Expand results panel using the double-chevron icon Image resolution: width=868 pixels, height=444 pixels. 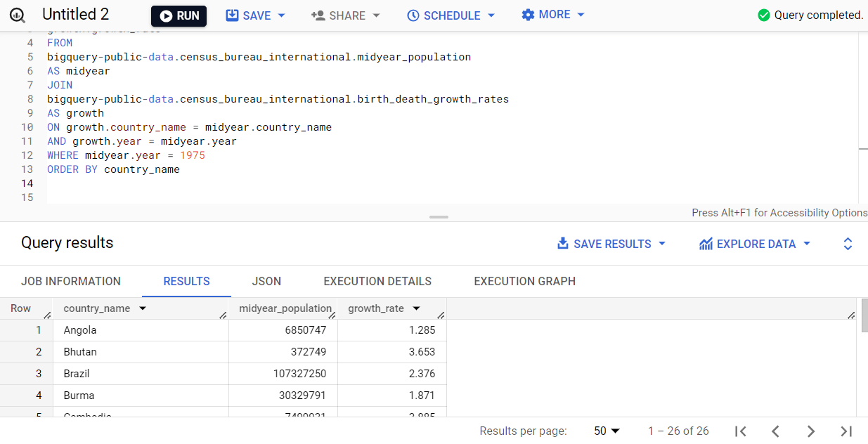pos(848,243)
